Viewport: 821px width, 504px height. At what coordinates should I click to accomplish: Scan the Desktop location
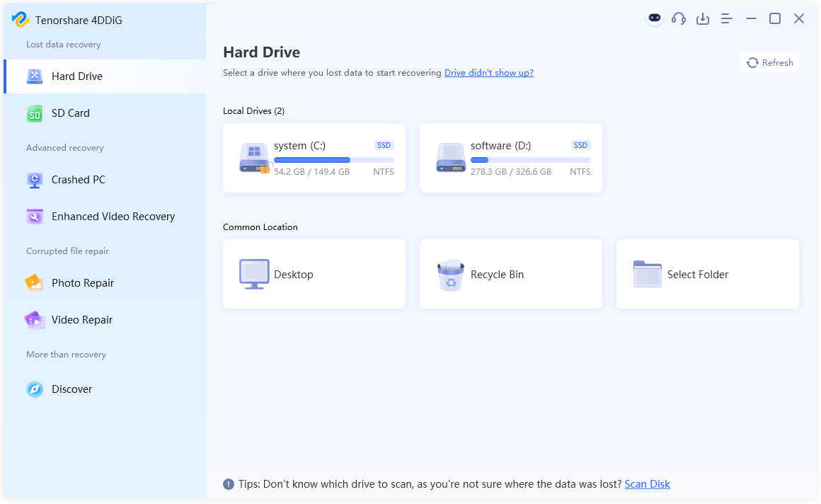pos(314,274)
